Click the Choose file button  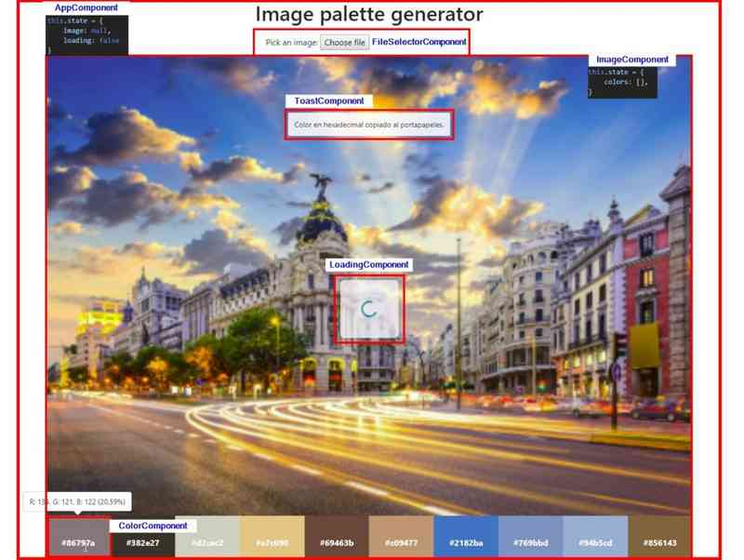point(344,42)
